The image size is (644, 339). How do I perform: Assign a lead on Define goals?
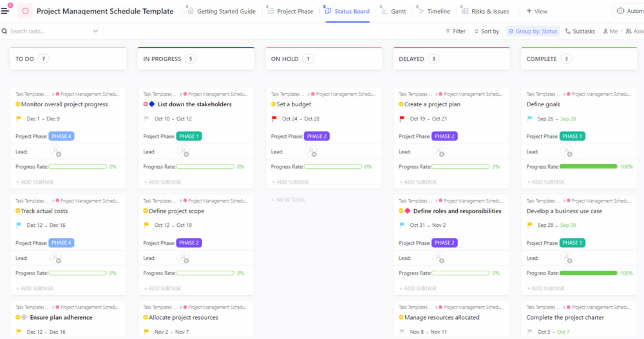[567, 151]
